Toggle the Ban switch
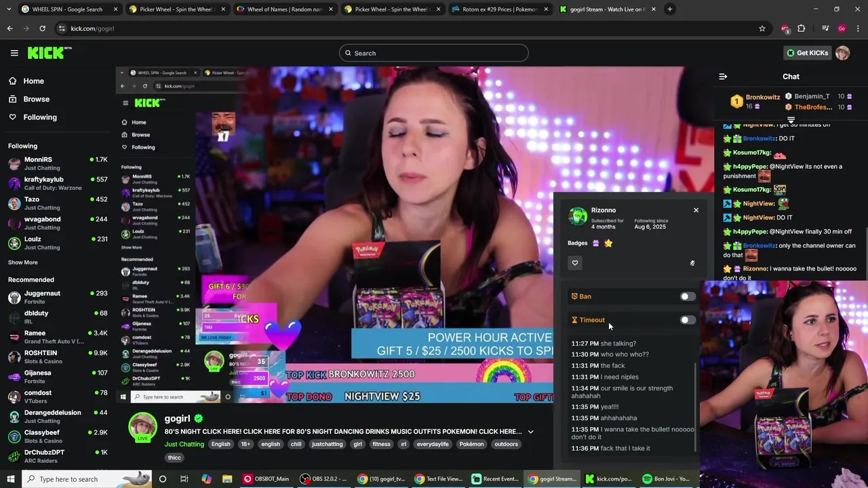This screenshot has width=868, height=488. (x=688, y=296)
